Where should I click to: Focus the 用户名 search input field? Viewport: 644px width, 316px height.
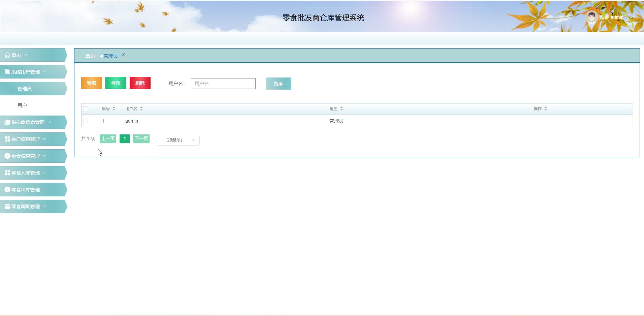tap(223, 84)
